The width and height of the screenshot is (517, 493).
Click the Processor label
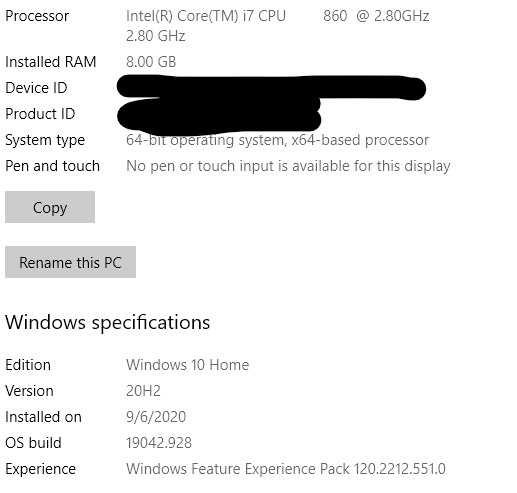(37, 16)
